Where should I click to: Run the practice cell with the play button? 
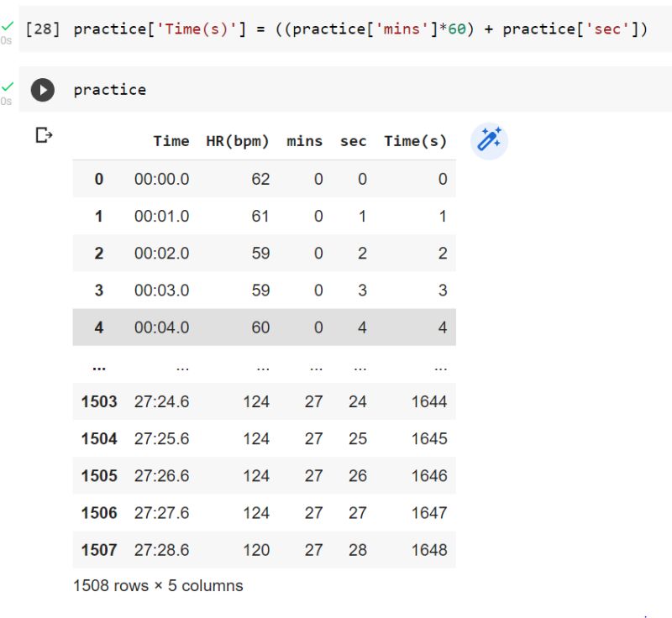click(41, 89)
